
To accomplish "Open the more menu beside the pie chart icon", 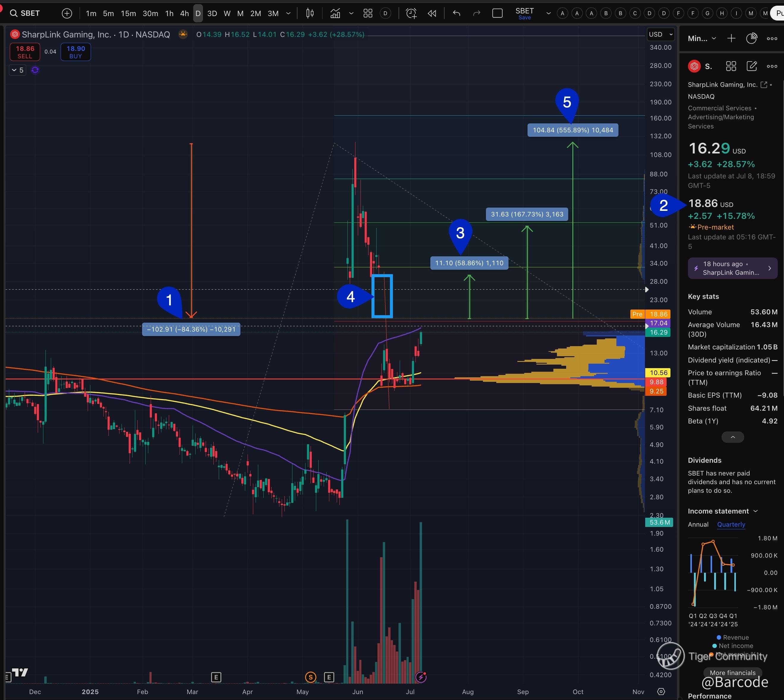I will click(x=772, y=38).
